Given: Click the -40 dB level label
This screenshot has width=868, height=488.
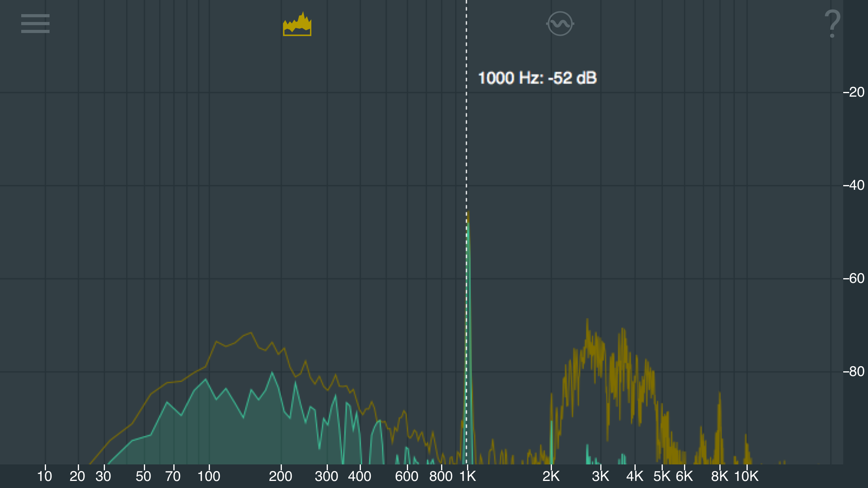Looking at the screenshot, I should pyautogui.click(x=853, y=185).
